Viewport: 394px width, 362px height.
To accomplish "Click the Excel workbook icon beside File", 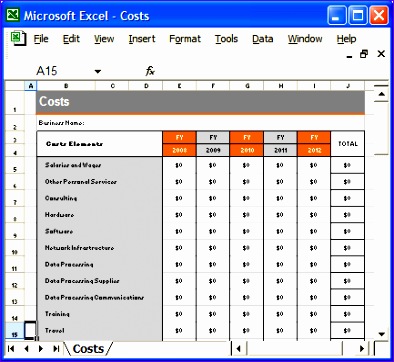I will (18, 38).
